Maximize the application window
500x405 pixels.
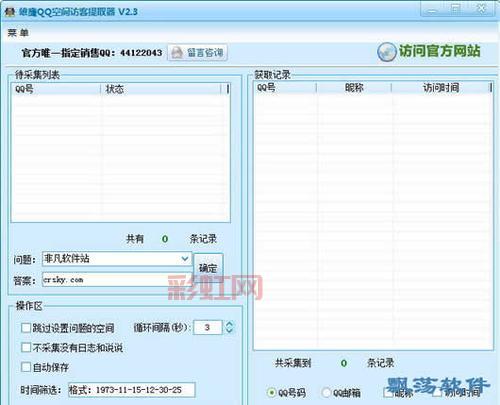pyautogui.click(x=456, y=9)
